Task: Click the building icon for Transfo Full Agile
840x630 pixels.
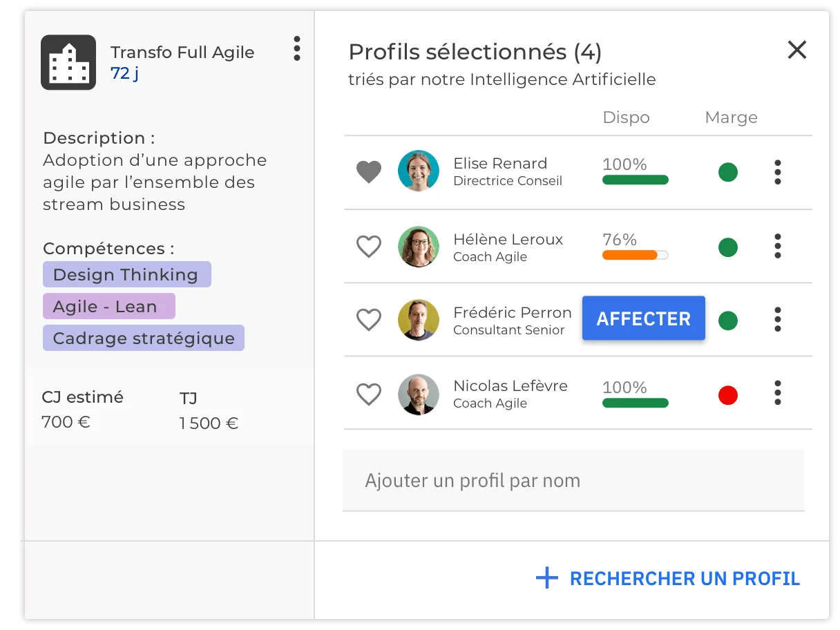Action: click(68, 62)
